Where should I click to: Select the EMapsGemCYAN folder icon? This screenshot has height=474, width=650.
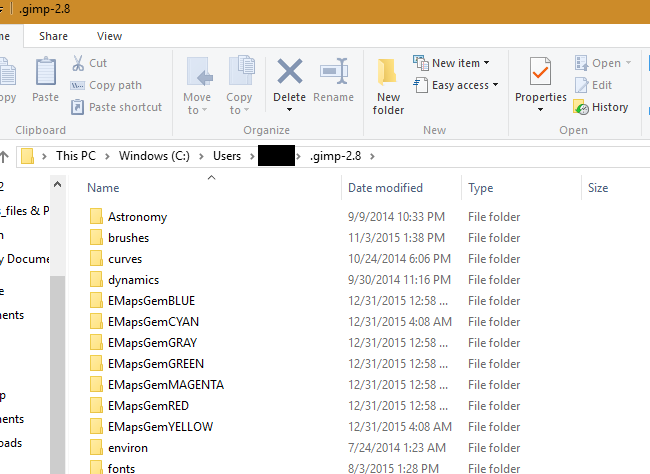pyautogui.click(x=96, y=321)
